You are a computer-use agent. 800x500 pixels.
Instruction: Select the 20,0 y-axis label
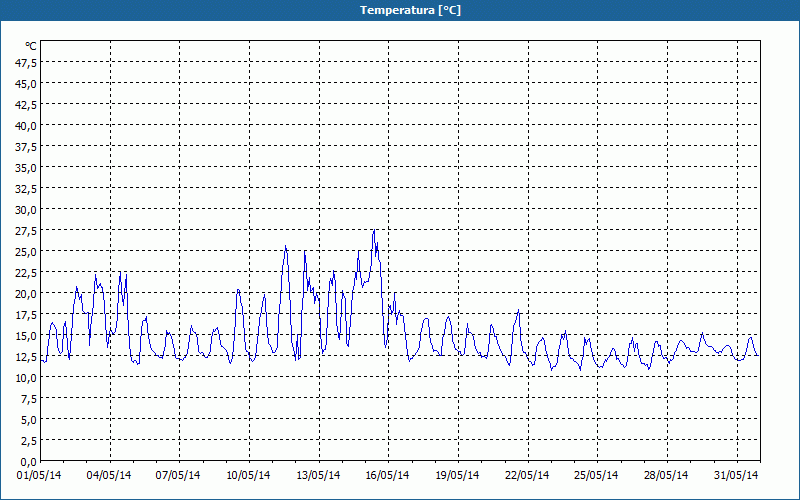click(x=27, y=294)
